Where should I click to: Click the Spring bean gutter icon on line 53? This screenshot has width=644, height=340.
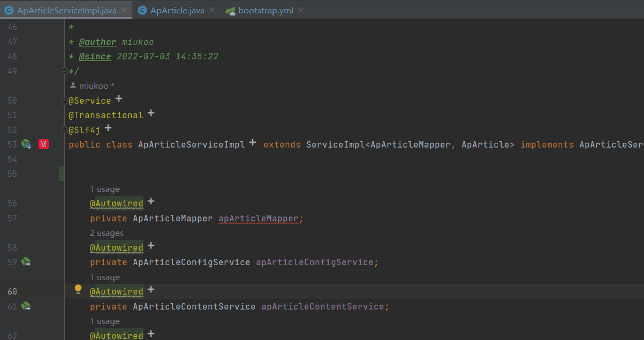click(26, 144)
